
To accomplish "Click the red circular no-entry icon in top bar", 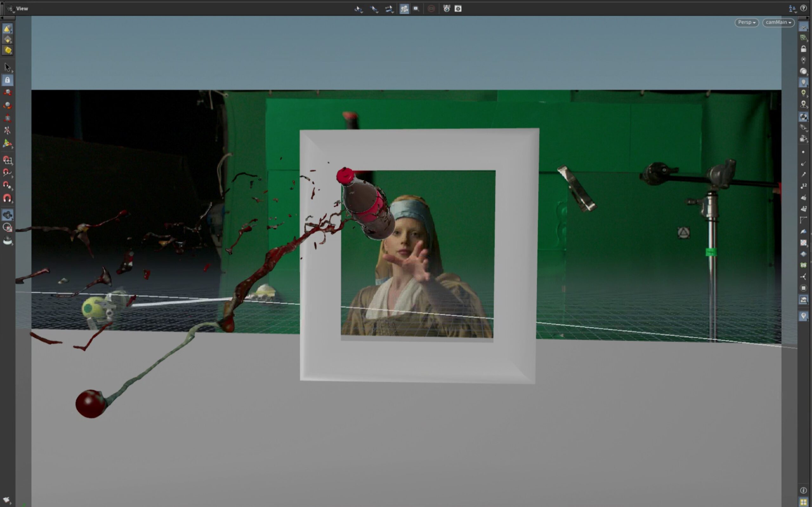I will pyautogui.click(x=431, y=9).
